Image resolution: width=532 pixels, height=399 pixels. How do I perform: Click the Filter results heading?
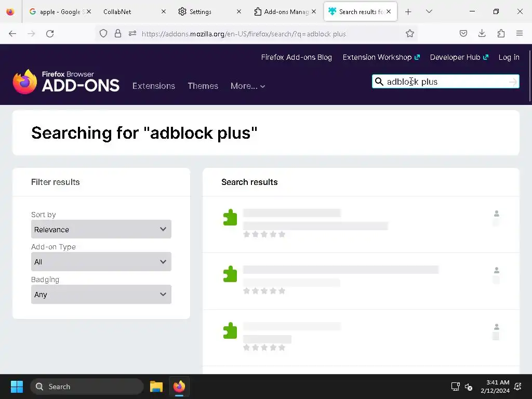pos(55,182)
